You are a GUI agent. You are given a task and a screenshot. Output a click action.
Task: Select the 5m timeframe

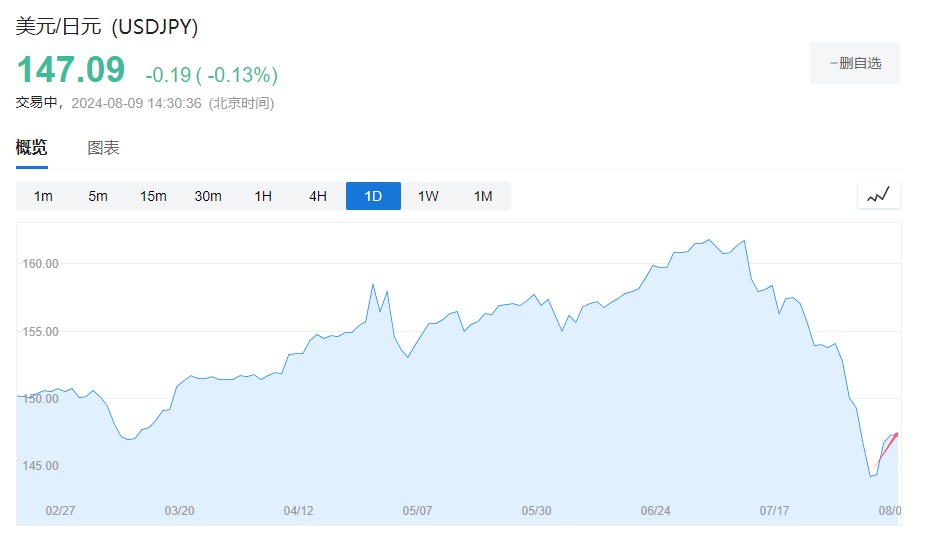(98, 196)
